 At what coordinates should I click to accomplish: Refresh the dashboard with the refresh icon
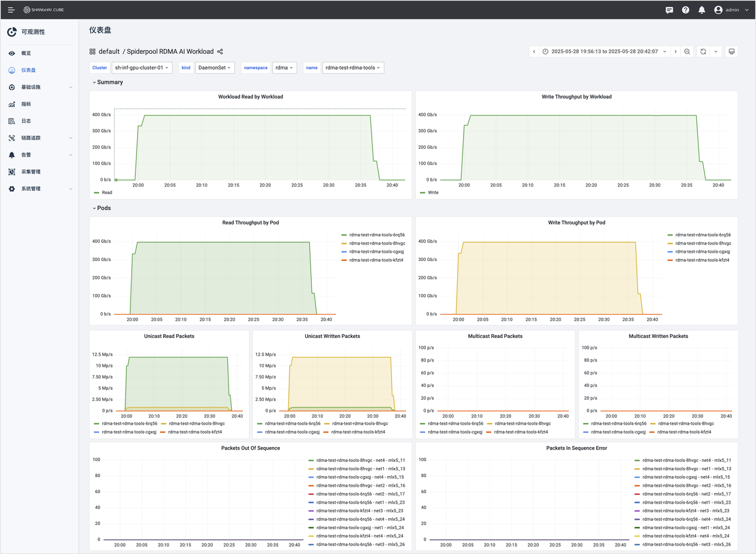point(704,51)
